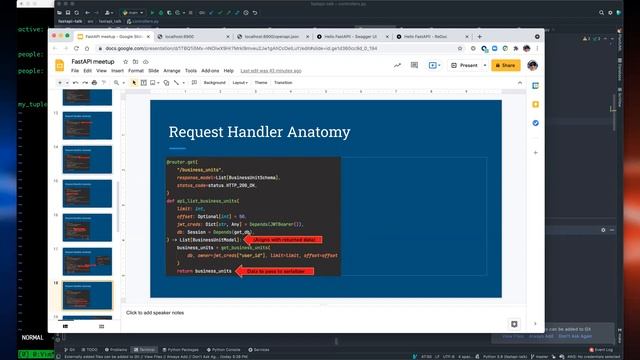This screenshot has height=360, width=640.
Task: Click the green Run button in PyCharm toolbar
Action: point(152,13)
